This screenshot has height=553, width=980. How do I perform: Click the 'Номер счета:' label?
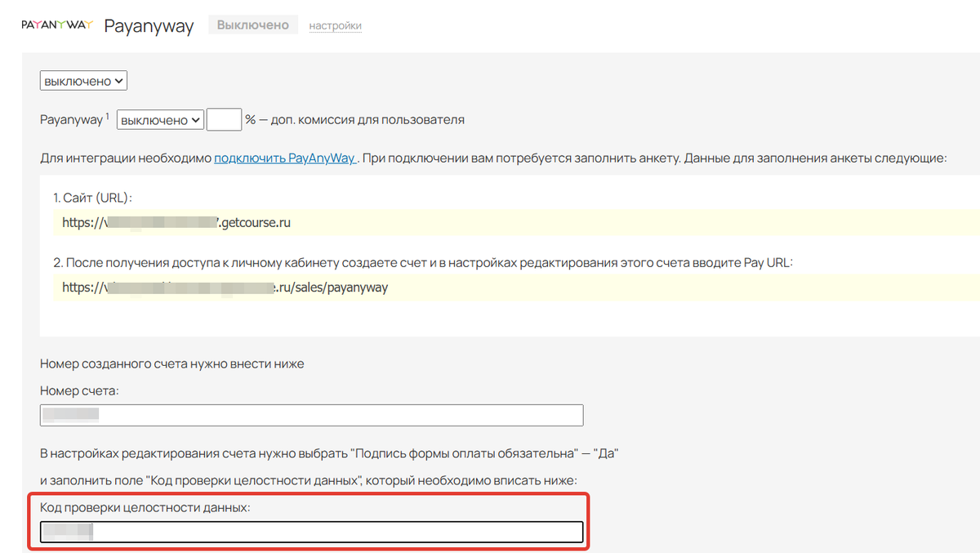coord(79,391)
